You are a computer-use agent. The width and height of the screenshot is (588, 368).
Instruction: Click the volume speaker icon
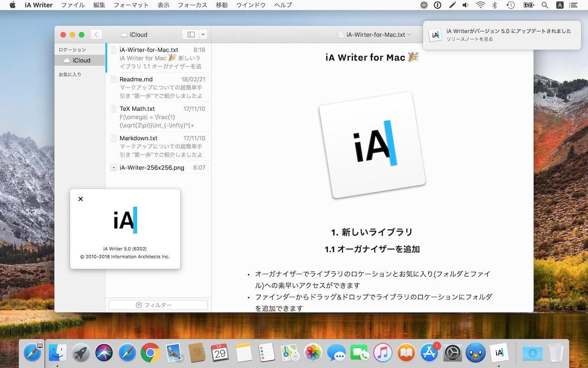[465, 5]
